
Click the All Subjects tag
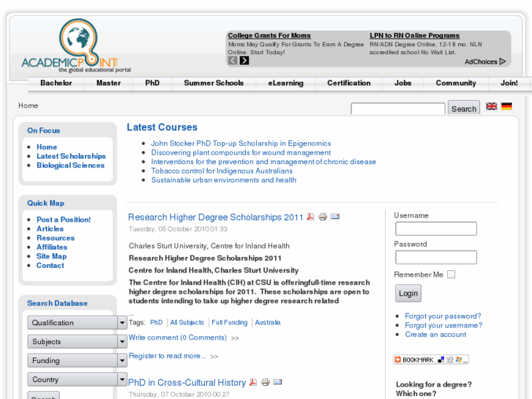187,322
